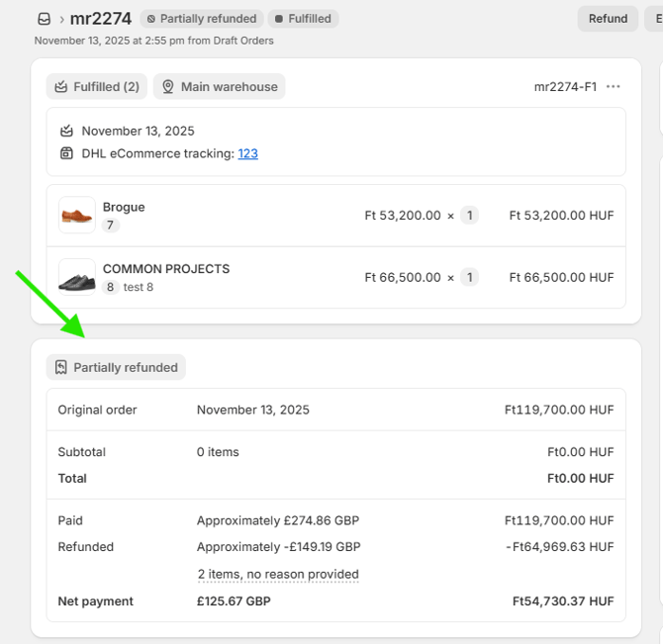Image resolution: width=663 pixels, height=644 pixels.
Task: Click the COMMON PROJECTS product name
Action: click(x=166, y=269)
